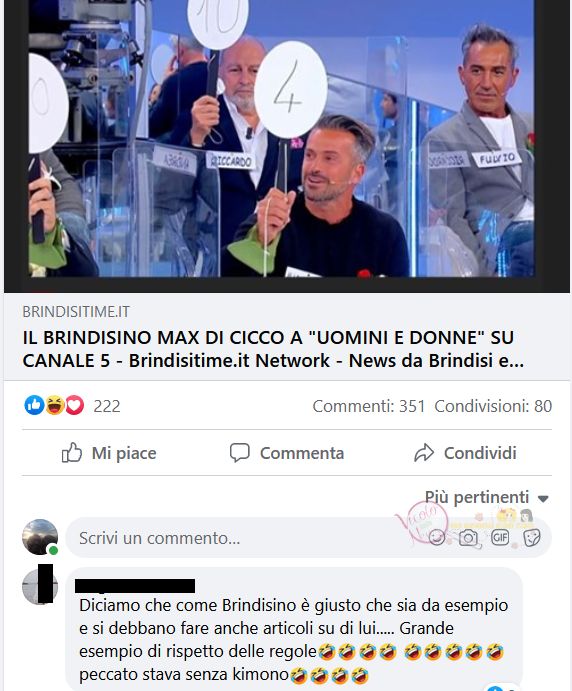This screenshot has height=691, width=572.
Task: Click the dropdown arrow beside Più pertinenti
Action: click(x=543, y=498)
